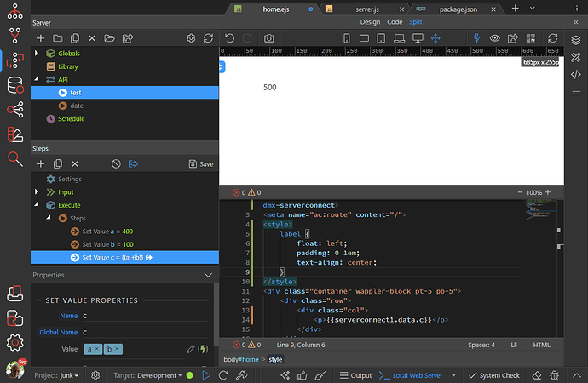588x383 pixels.
Task: Switch to Design view
Action: (x=370, y=22)
